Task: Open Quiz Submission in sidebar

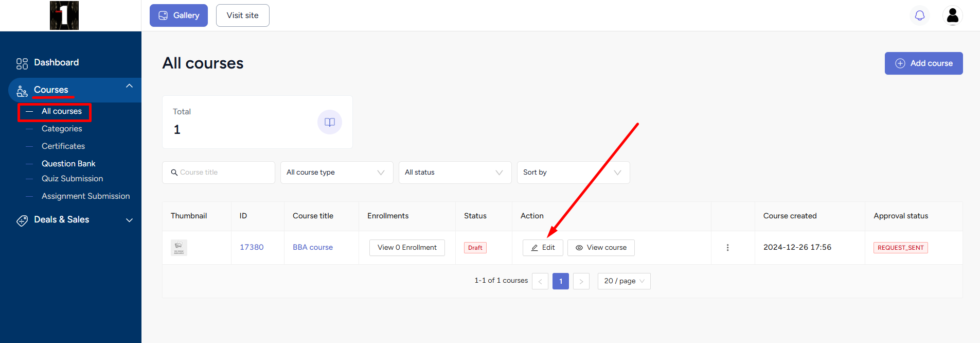Action: coord(73,179)
